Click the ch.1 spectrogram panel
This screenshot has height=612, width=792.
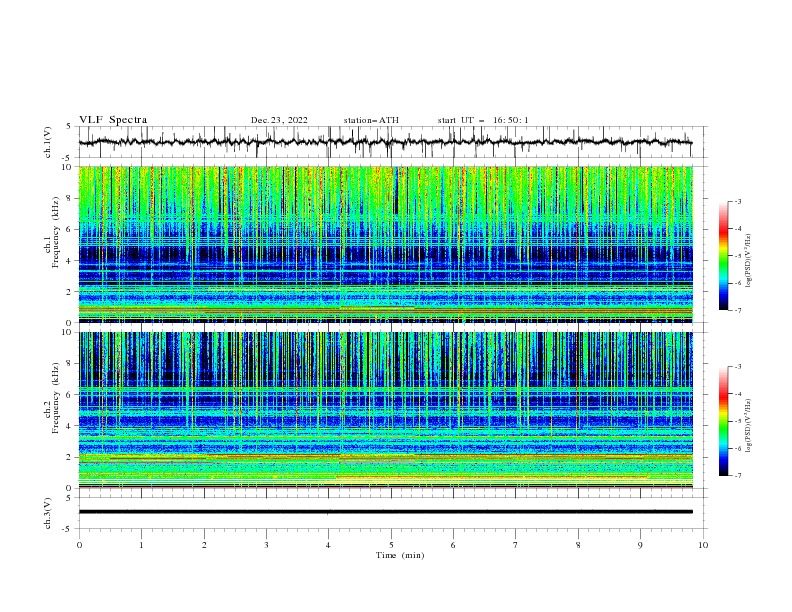click(385, 244)
